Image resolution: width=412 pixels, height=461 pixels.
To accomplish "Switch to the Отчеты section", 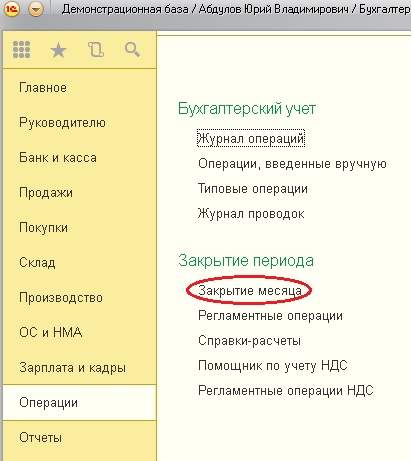I will tap(40, 437).
